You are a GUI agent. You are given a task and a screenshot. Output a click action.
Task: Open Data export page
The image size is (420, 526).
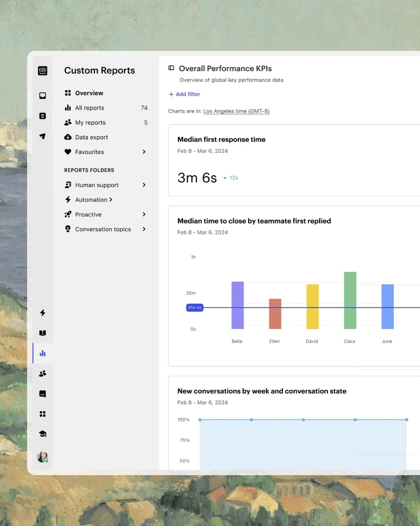point(91,137)
